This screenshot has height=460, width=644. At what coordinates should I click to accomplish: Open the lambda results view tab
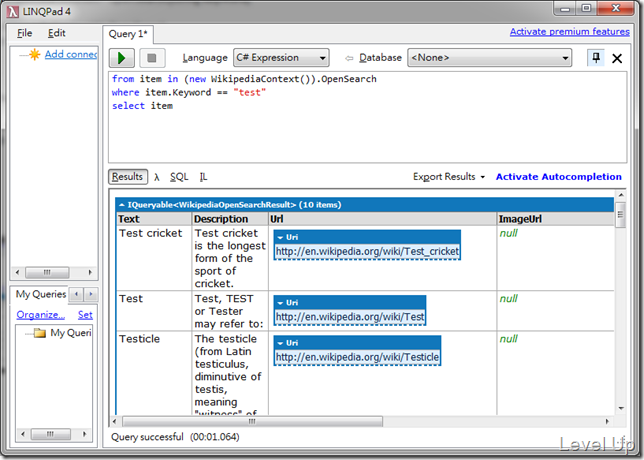(x=156, y=177)
